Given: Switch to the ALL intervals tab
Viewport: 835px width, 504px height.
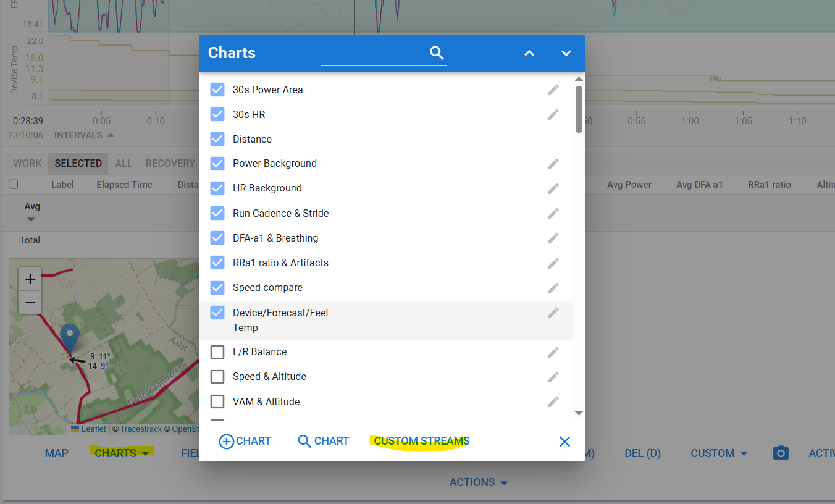Looking at the screenshot, I should pyautogui.click(x=124, y=164).
